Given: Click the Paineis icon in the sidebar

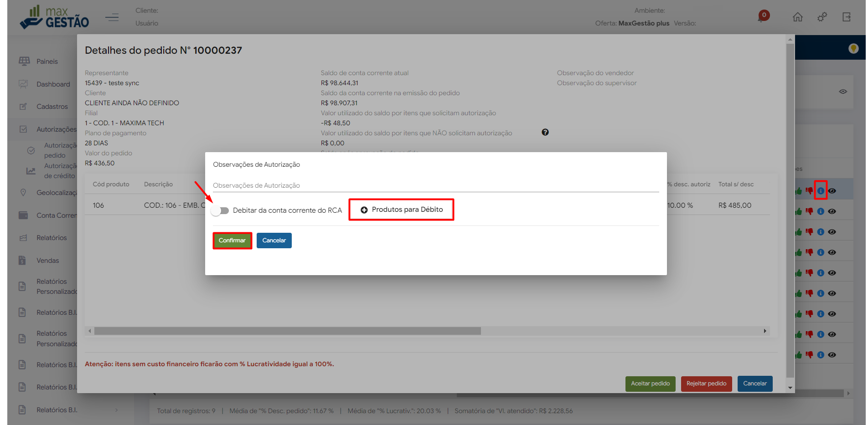Looking at the screenshot, I should (x=24, y=61).
